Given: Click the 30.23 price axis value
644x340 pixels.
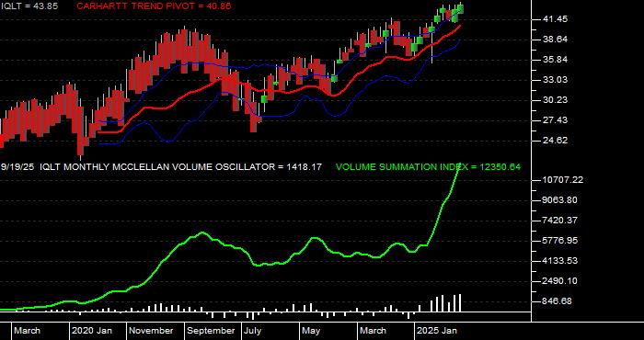Looking at the screenshot, I should [x=556, y=100].
